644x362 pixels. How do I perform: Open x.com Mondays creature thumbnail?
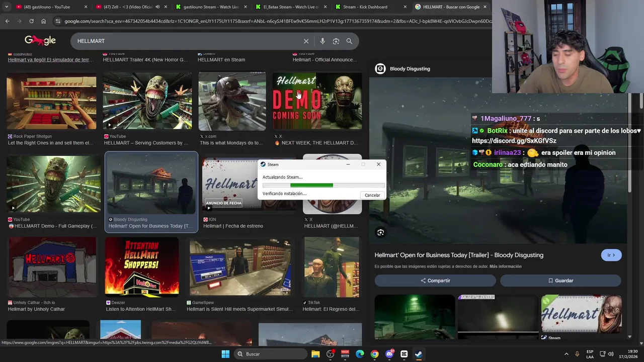[232, 102]
